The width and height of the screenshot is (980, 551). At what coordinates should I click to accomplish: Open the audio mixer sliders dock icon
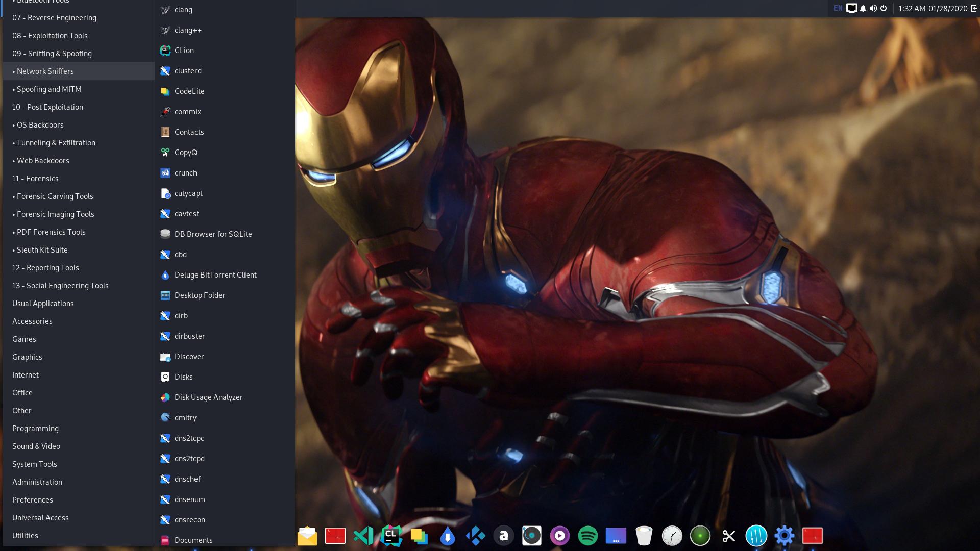pos(756,536)
